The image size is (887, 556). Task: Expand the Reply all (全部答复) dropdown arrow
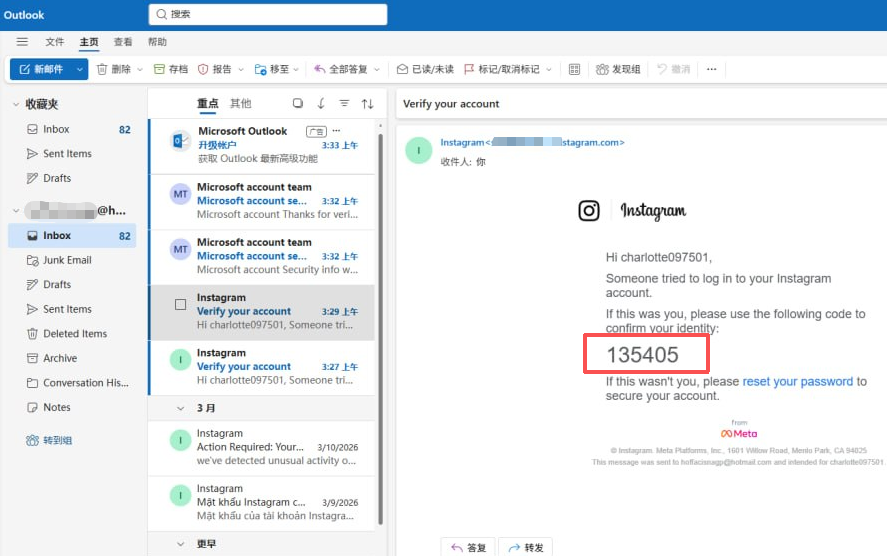(x=377, y=70)
